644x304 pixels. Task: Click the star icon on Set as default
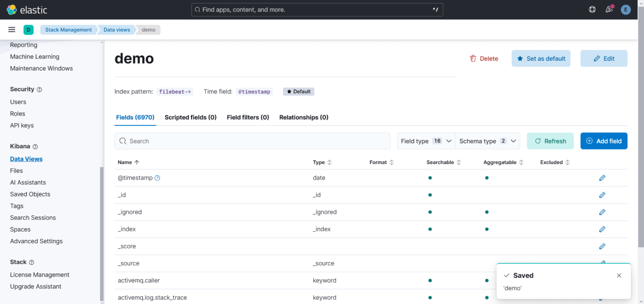(521, 59)
